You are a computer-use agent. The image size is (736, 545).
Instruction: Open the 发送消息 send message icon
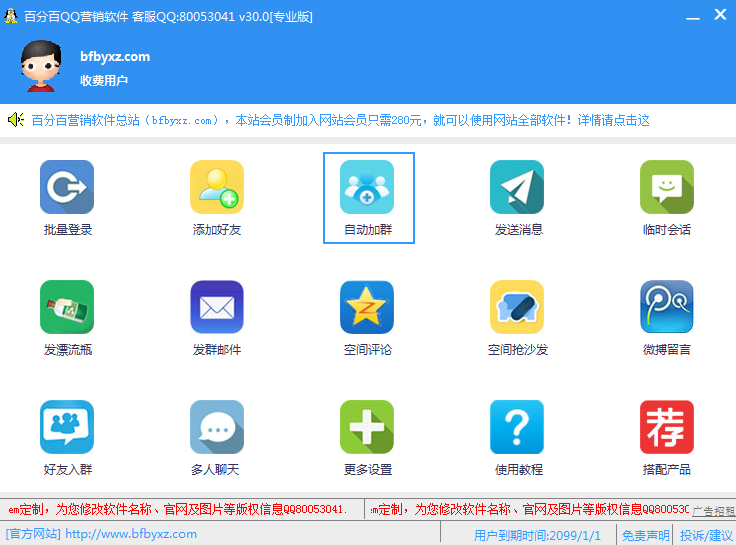(x=517, y=187)
